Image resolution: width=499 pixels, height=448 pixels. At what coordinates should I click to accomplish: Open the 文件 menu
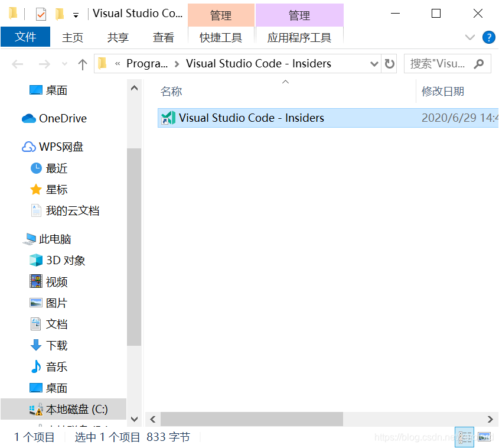click(25, 37)
